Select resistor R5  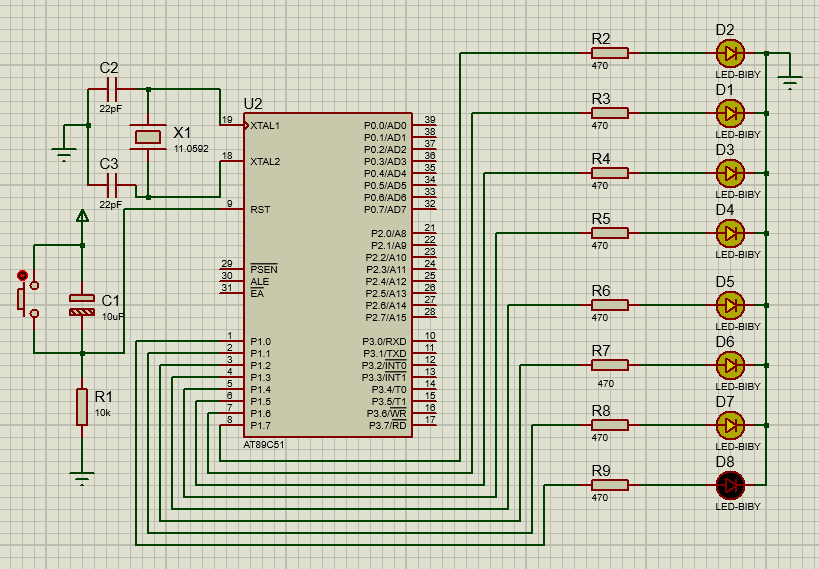click(610, 234)
